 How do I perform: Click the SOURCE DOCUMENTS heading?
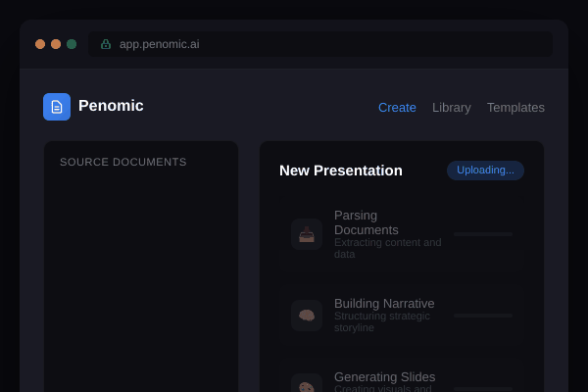pos(123,162)
